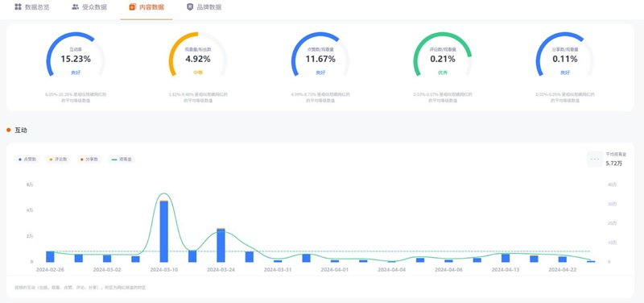This screenshot has height=303, width=644.
Task: Click the 2024-03-24 bar in chart
Action: click(221, 245)
